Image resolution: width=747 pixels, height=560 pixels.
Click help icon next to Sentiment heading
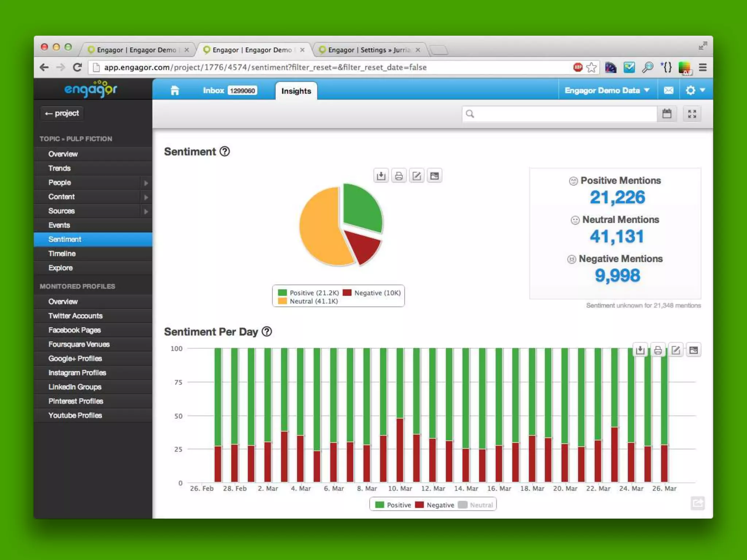[225, 151]
